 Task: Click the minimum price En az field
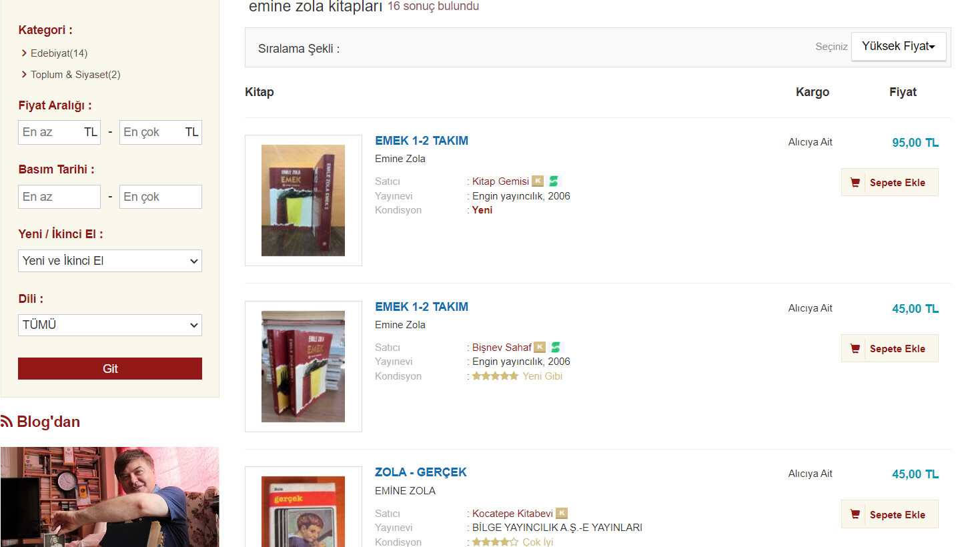pos(59,132)
